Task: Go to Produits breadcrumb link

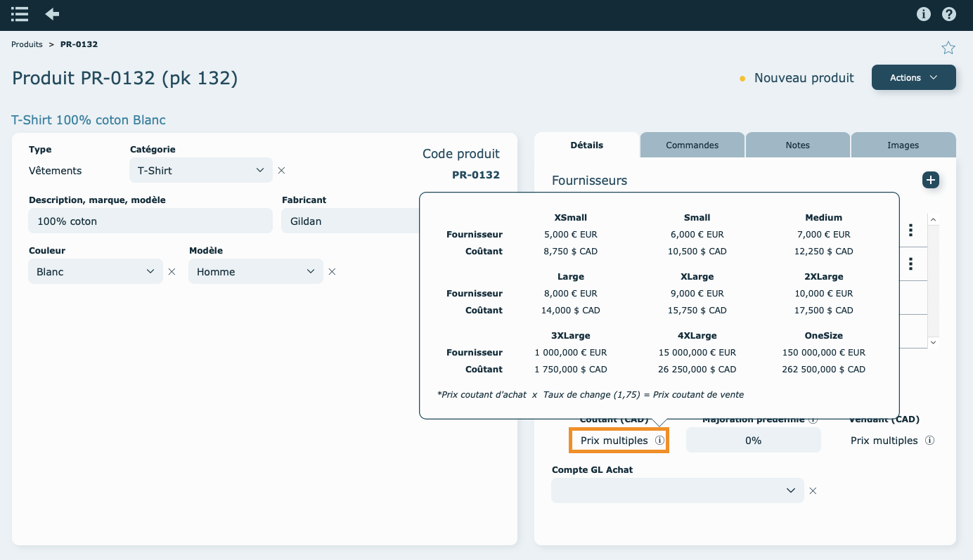Action: click(27, 44)
